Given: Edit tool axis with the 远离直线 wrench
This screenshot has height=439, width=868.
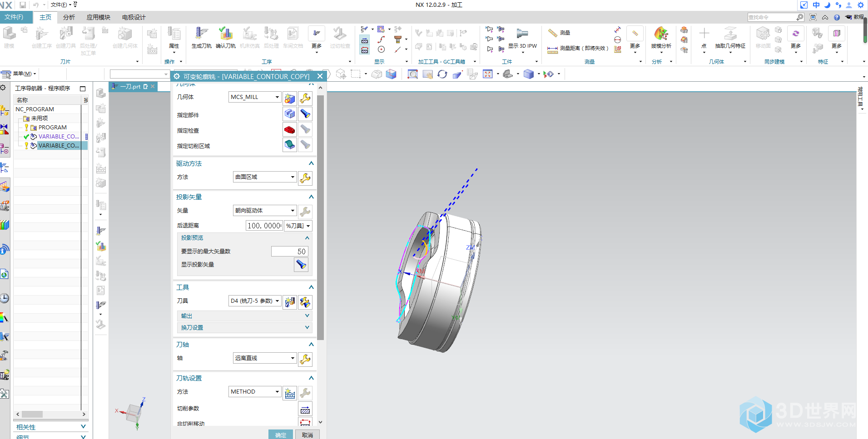Looking at the screenshot, I should pos(305,359).
